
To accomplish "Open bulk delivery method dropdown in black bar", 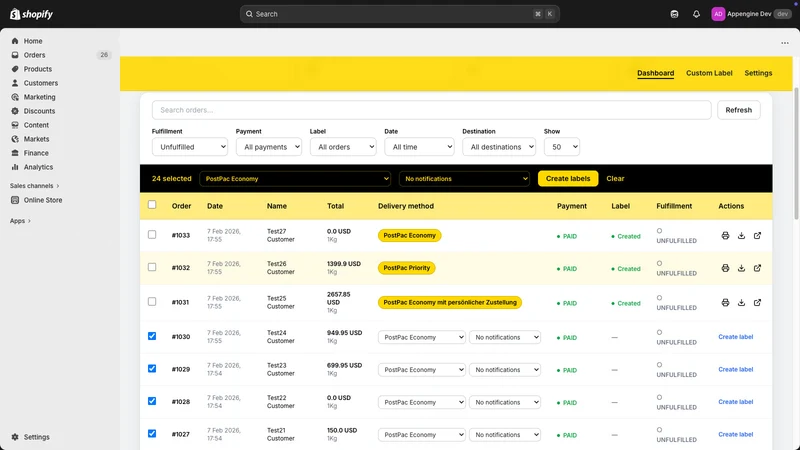I will pos(295,179).
